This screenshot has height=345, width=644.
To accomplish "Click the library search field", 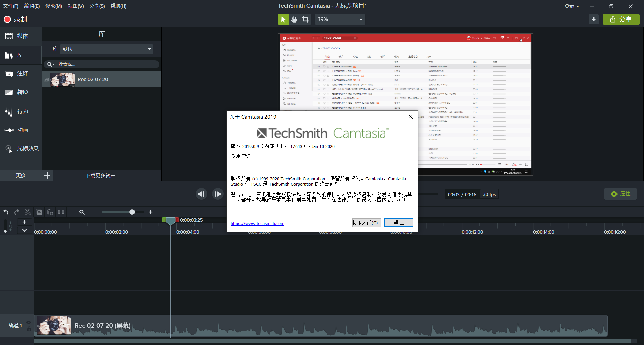I will (101, 64).
